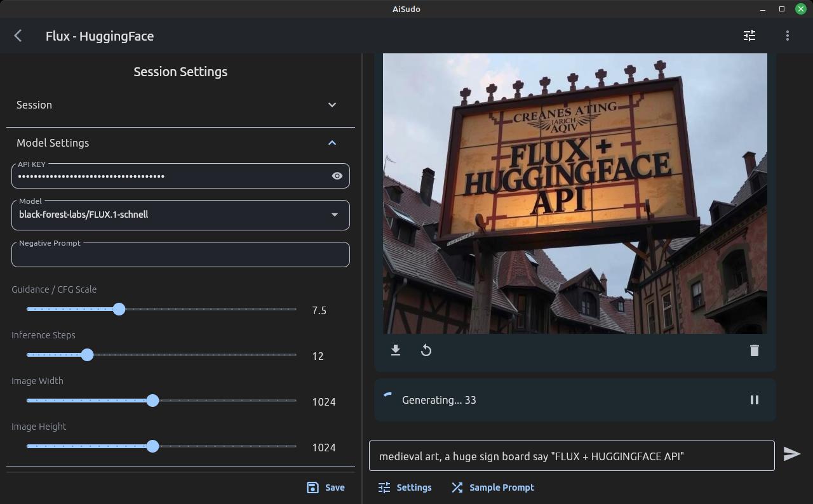This screenshot has height=504, width=813.
Task: Click the Image Width value '1024'
Action: tap(324, 402)
